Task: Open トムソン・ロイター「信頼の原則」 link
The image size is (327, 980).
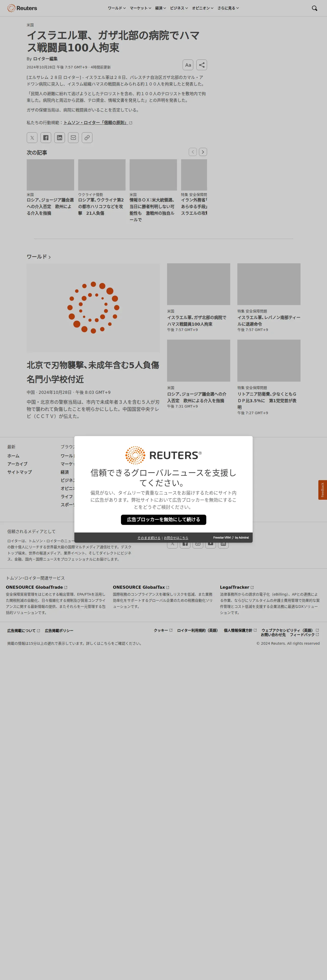Action: tap(98, 123)
